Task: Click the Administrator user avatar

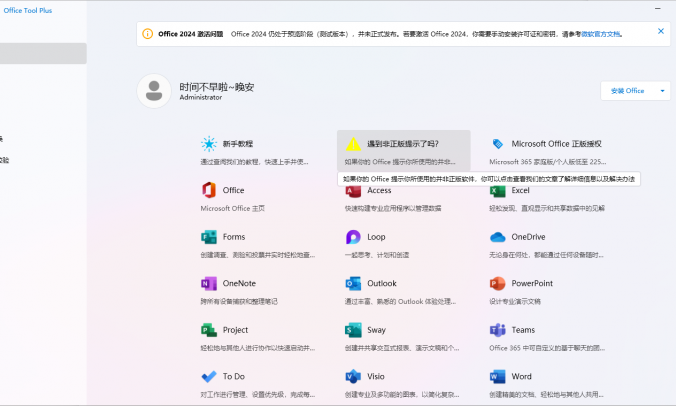Action: (x=154, y=91)
